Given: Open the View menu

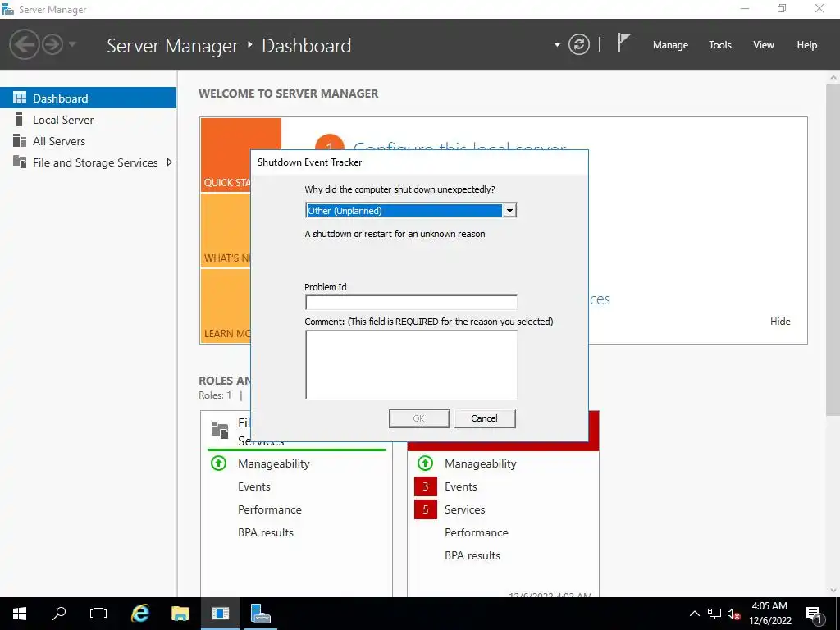Looking at the screenshot, I should coord(764,45).
